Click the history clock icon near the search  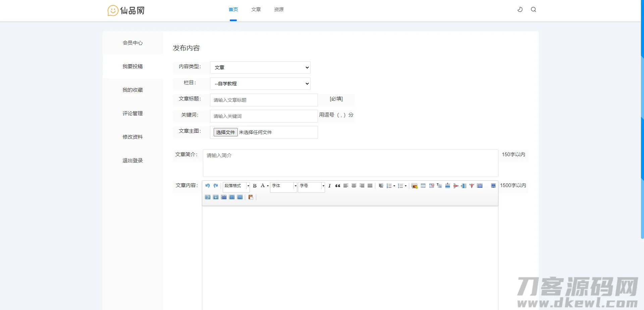pos(520,9)
